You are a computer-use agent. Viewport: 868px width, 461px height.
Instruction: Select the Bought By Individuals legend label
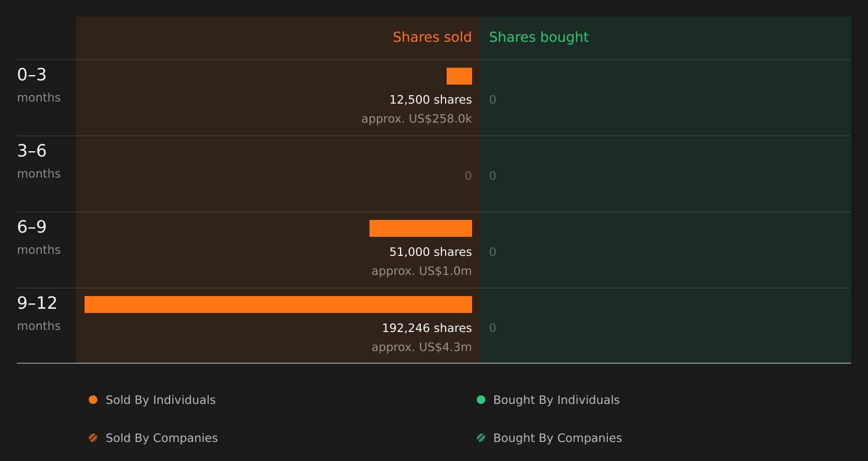(x=556, y=400)
